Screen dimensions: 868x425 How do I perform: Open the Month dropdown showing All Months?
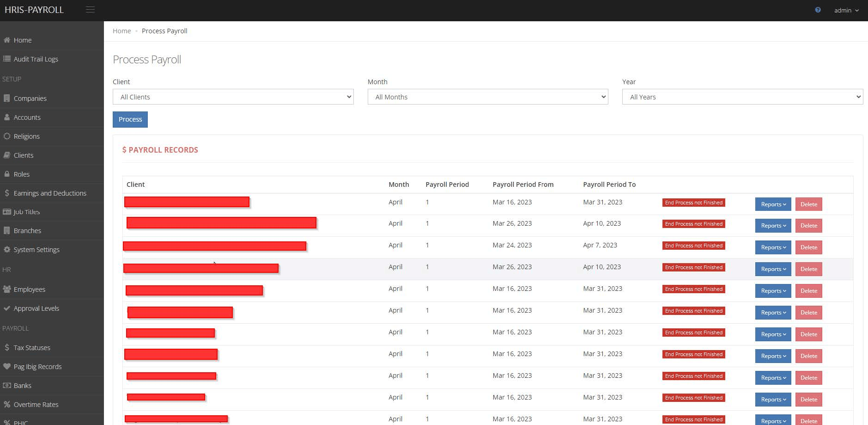click(x=488, y=97)
